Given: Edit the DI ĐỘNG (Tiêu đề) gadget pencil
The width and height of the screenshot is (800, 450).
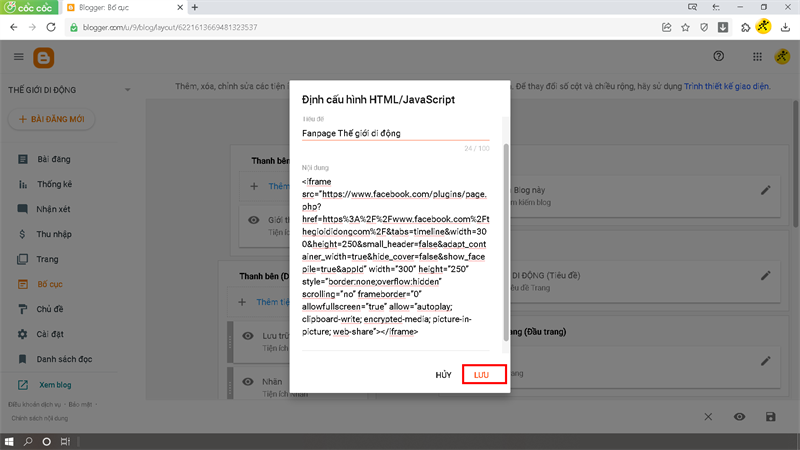Looking at the screenshot, I should click(765, 276).
